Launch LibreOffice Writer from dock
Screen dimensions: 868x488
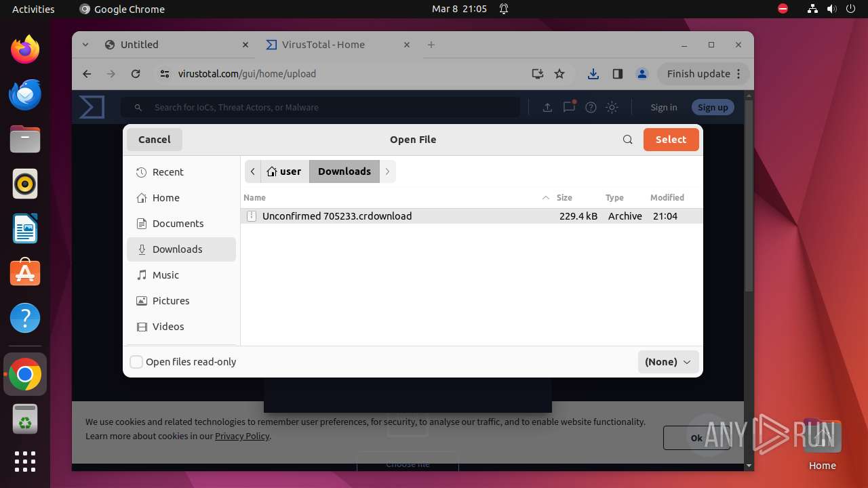(x=25, y=229)
